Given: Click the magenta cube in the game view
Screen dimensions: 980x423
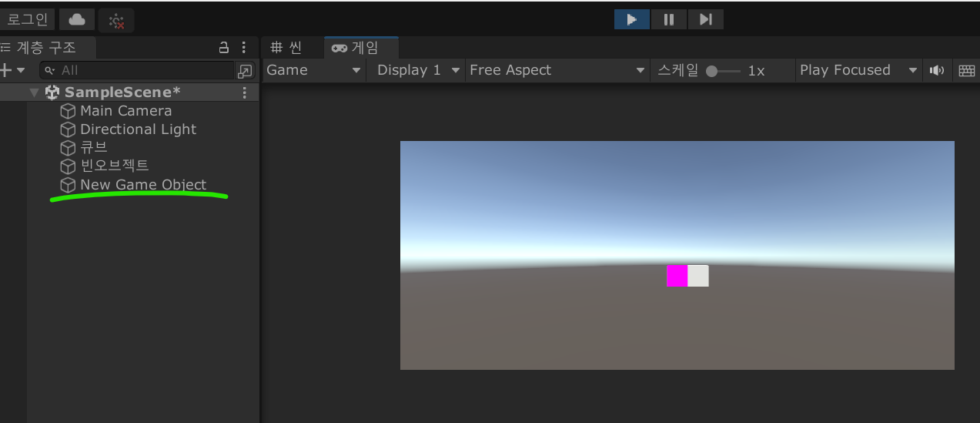Looking at the screenshot, I should pyautogui.click(x=677, y=276).
